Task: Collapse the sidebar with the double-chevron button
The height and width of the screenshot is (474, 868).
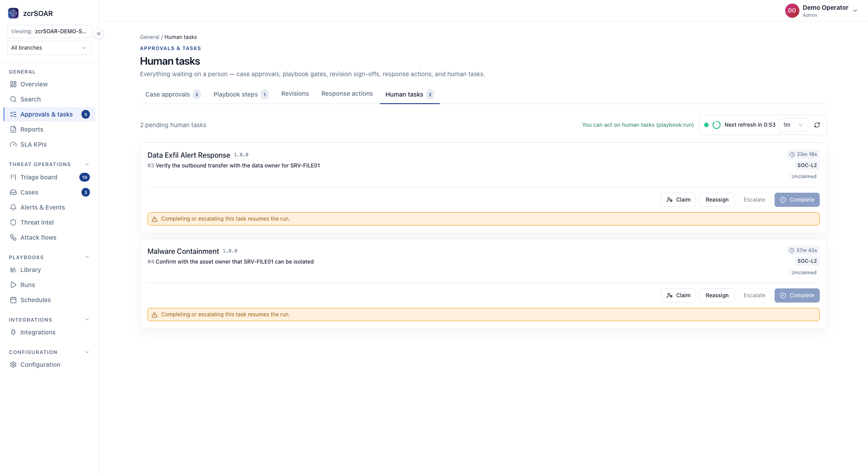Action: click(99, 34)
